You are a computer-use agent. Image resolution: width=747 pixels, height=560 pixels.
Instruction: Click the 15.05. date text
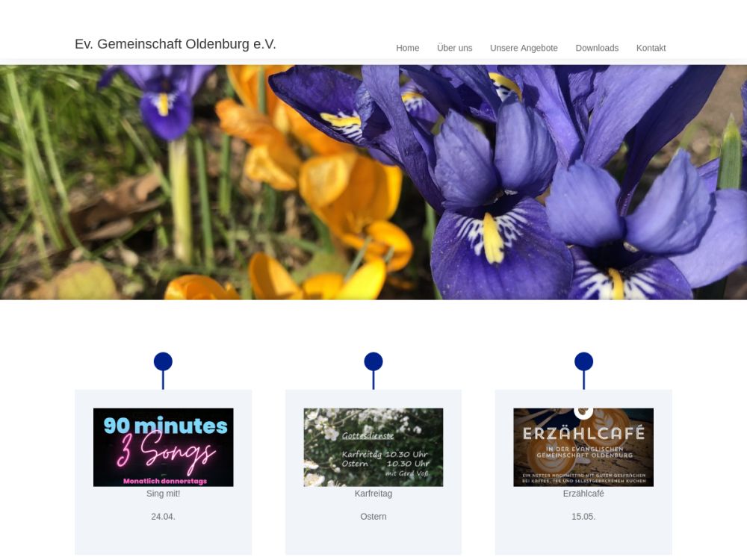click(x=583, y=517)
